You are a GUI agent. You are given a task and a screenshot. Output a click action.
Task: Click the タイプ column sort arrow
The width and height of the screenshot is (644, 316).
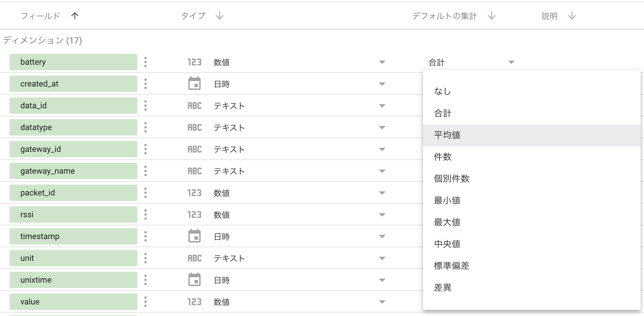219,16
